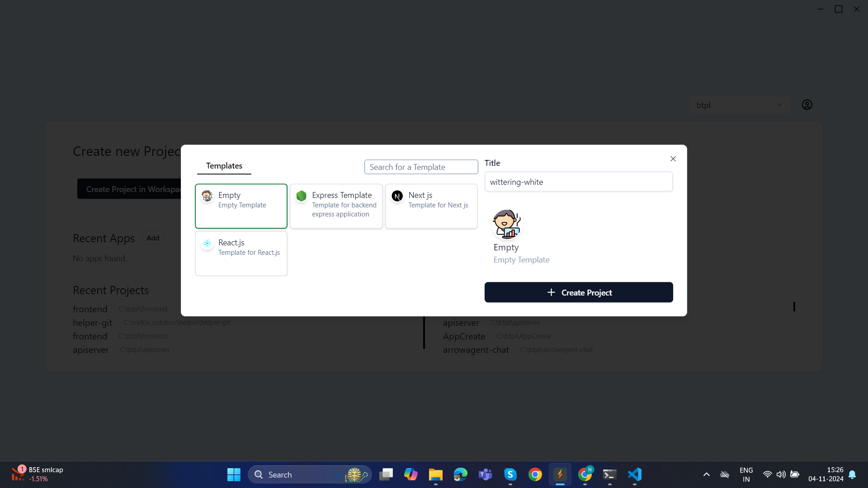
Task: Click the Empty template avatar icon
Action: [207, 196]
